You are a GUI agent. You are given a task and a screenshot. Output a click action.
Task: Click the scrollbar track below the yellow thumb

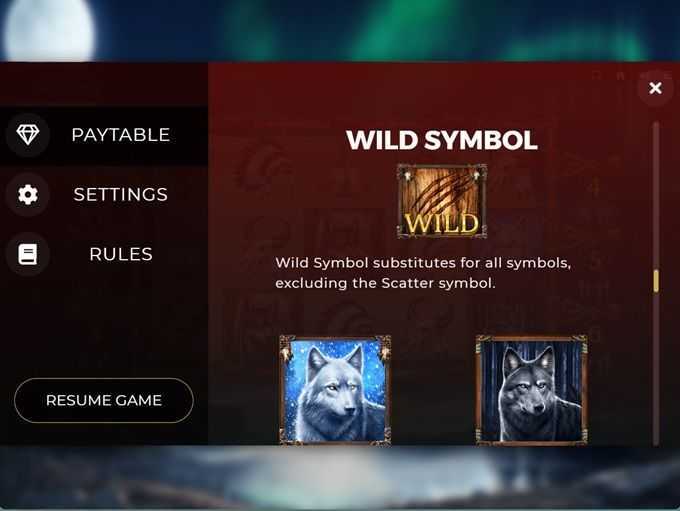(x=656, y=369)
